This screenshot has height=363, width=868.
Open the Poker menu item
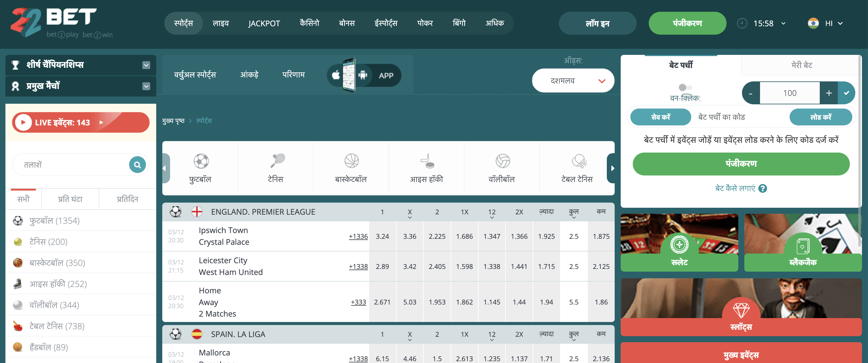click(x=425, y=23)
